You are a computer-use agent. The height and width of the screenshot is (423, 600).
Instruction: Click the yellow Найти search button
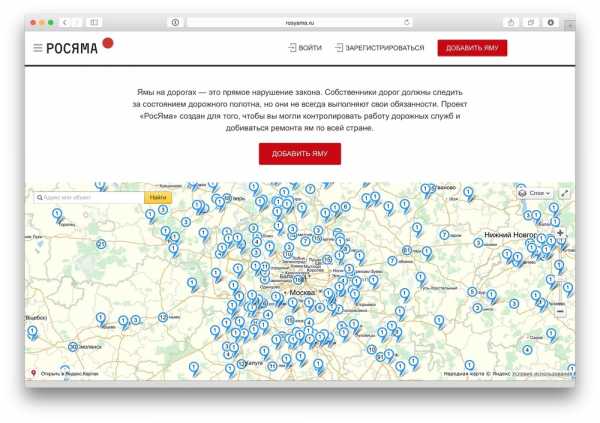(158, 197)
